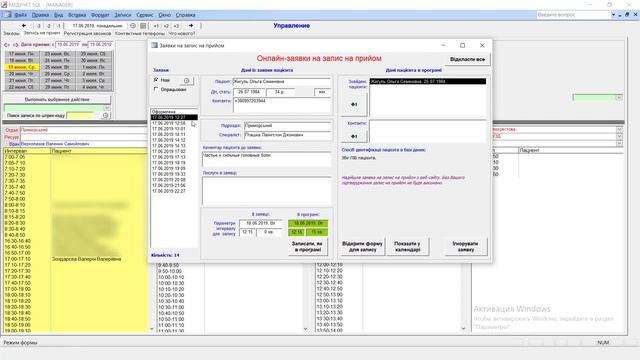Open the calendar grid icon in toolbar
This screenshot has height=360, width=640.
click(x=143, y=26)
